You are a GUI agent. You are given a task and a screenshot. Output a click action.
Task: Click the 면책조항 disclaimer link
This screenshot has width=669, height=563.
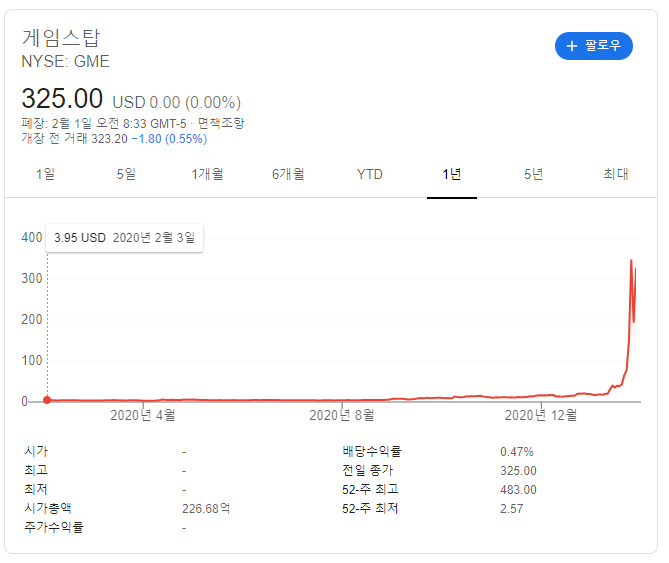(221, 123)
